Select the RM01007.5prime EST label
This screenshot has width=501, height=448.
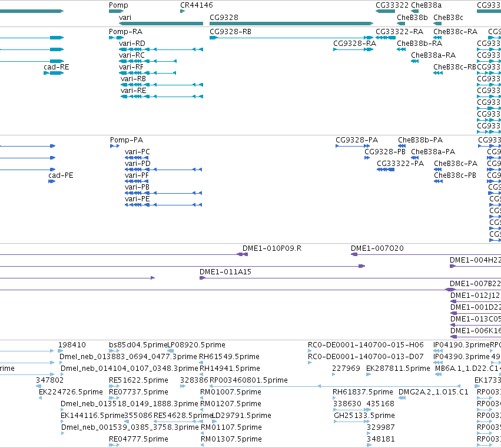(231, 392)
